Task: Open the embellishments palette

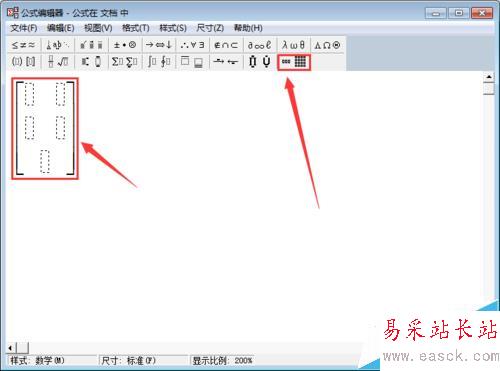Action: (91, 45)
